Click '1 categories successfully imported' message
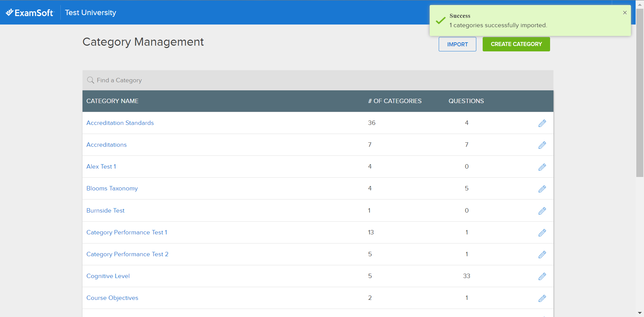 [498, 25]
